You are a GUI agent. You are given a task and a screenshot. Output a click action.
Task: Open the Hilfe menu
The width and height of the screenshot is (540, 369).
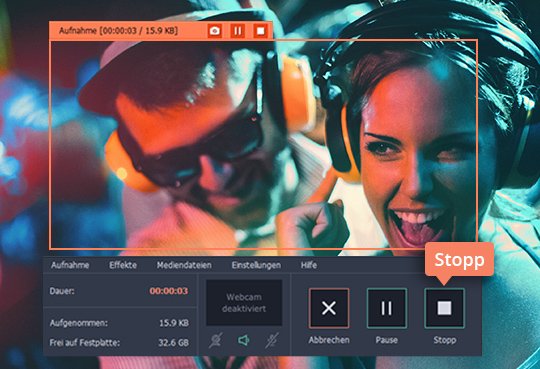pyautogui.click(x=309, y=265)
